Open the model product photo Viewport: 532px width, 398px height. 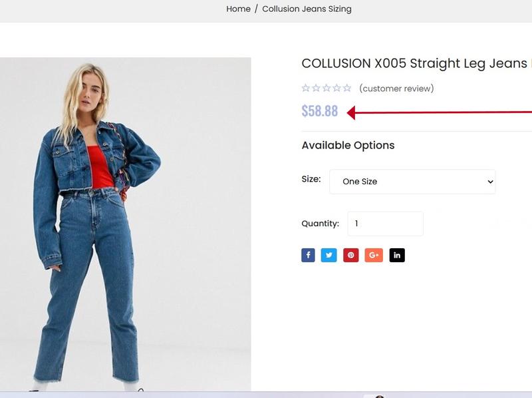[x=125, y=224]
